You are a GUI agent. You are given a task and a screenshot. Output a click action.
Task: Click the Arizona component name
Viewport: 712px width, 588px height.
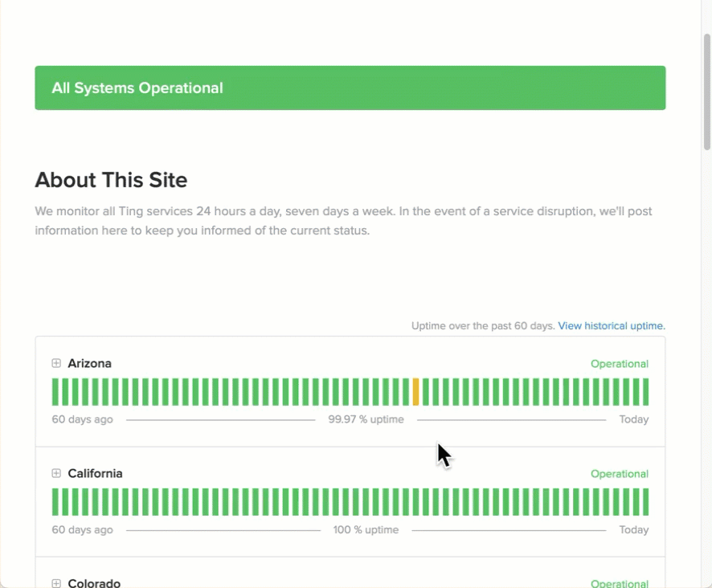click(89, 364)
